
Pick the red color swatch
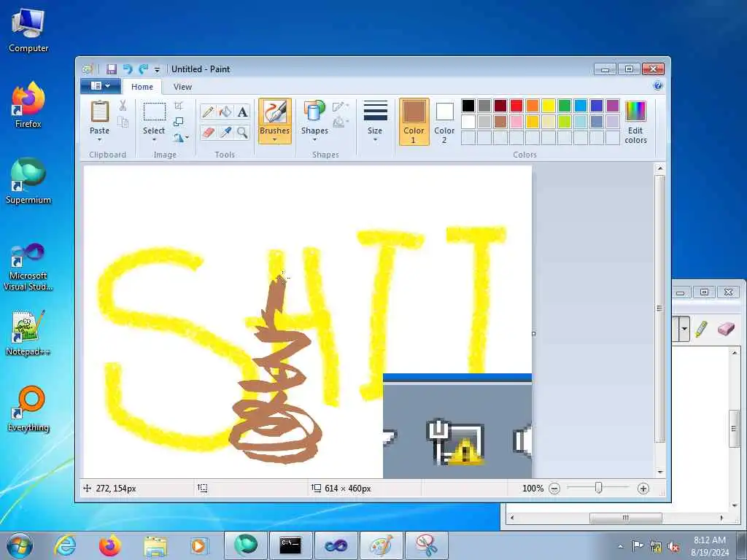click(x=516, y=106)
